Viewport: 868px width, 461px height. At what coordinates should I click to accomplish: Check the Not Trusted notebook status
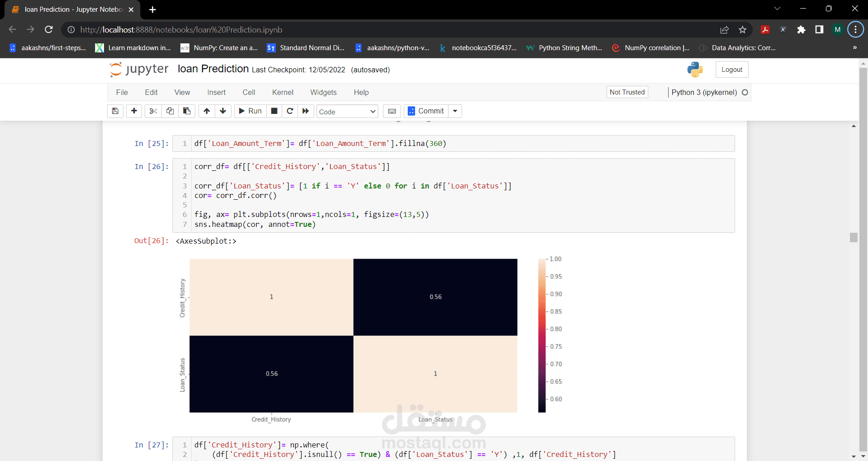627,92
